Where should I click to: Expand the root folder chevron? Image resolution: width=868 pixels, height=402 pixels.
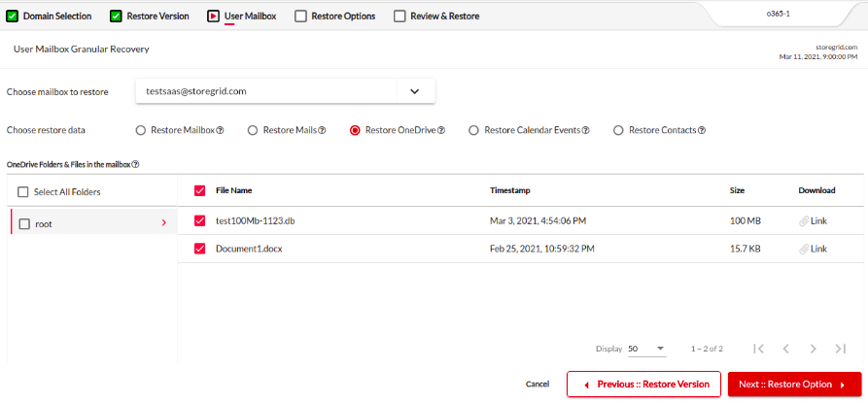click(x=164, y=222)
